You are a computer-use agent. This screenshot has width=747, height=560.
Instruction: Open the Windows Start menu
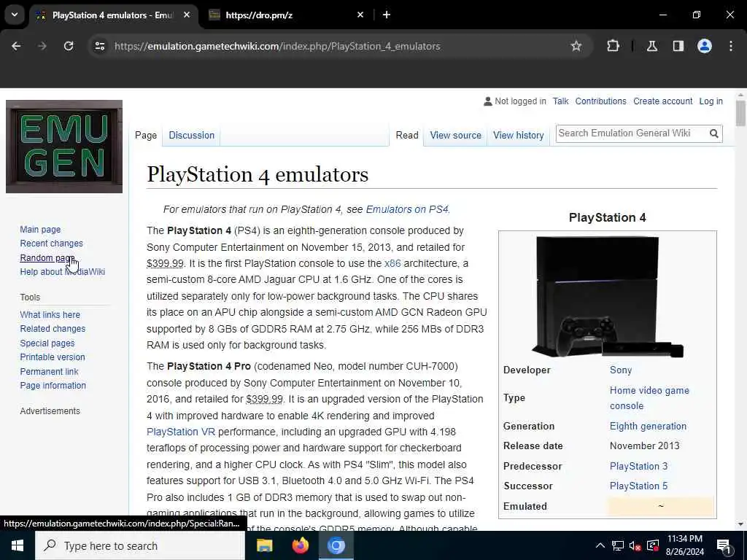tap(18, 545)
